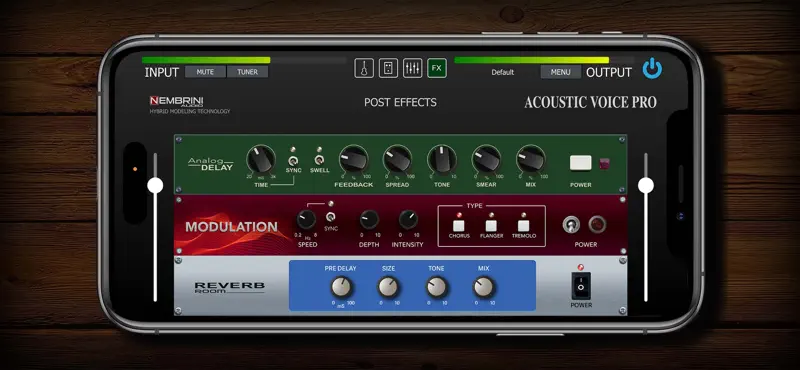Click the Reverb Mix knob
Image resolution: width=800 pixels, height=370 pixels.
tap(484, 287)
